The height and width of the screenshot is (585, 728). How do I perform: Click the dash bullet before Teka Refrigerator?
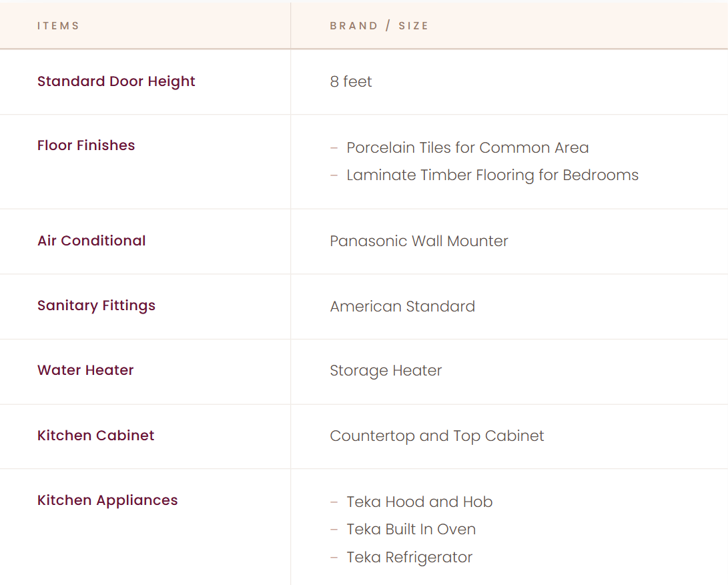point(334,558)
